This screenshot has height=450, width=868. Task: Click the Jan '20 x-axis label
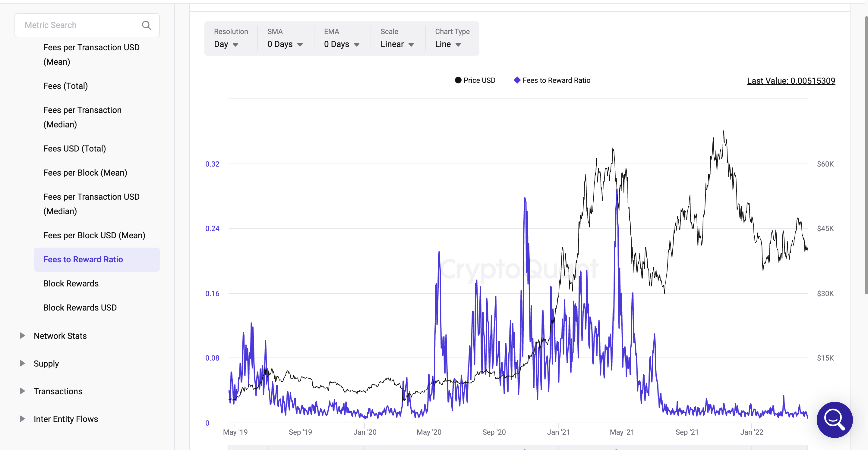365,432
